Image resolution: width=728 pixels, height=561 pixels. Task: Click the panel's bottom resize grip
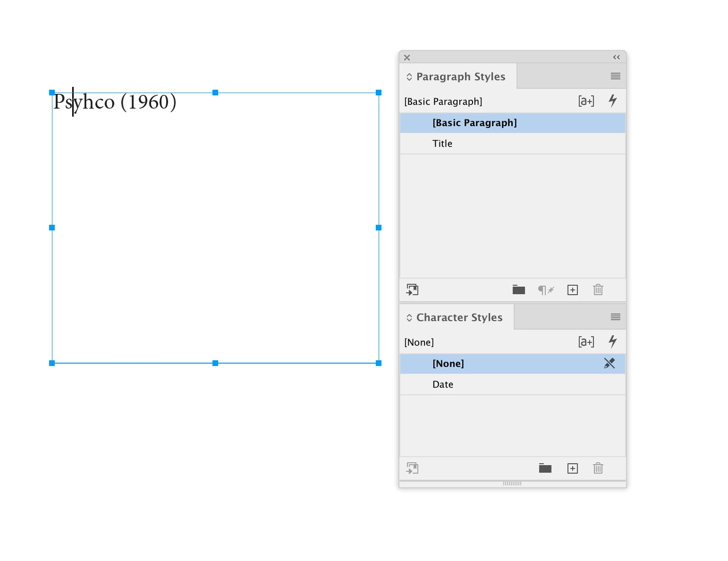tap(512, 484)
